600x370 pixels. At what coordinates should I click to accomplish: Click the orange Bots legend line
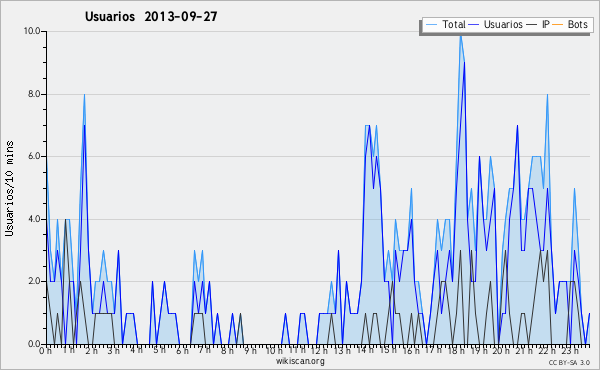[x=558, y=25]
